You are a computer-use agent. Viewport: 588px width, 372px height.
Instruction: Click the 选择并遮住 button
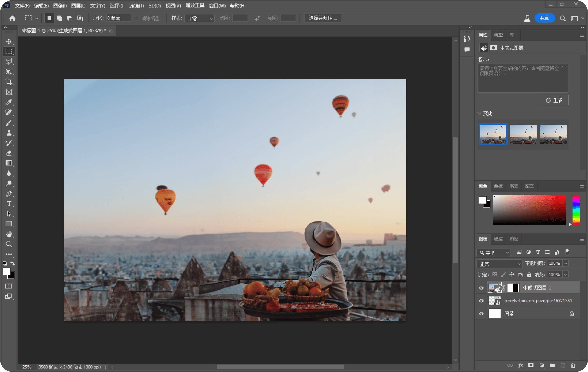click(x=323, y=18)
